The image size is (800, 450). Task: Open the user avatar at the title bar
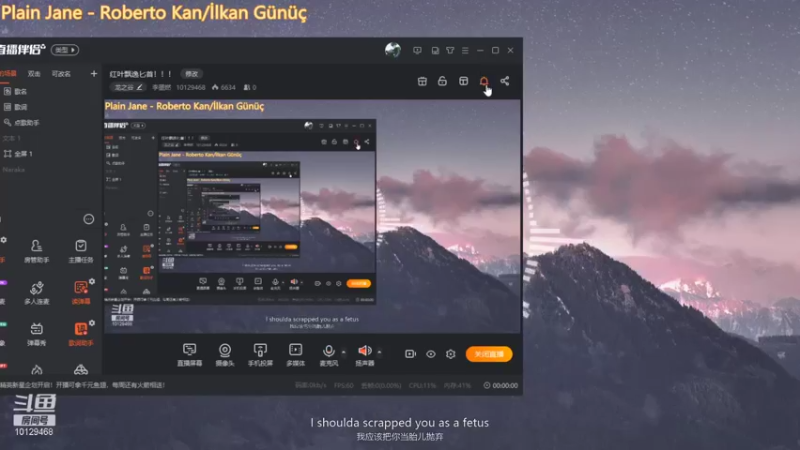(x=392, y=50)
